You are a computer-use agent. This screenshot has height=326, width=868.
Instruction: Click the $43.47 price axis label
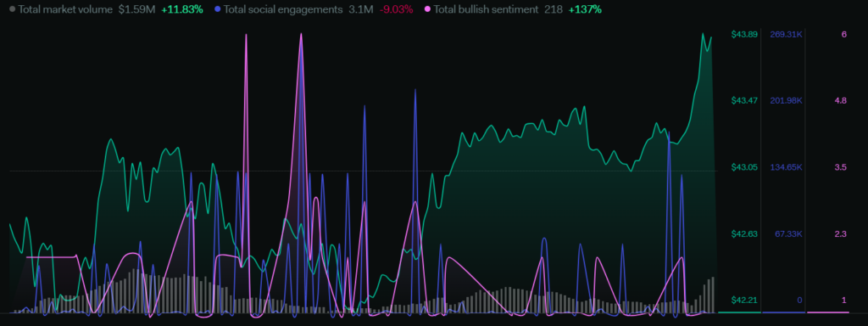pos(744,101)
